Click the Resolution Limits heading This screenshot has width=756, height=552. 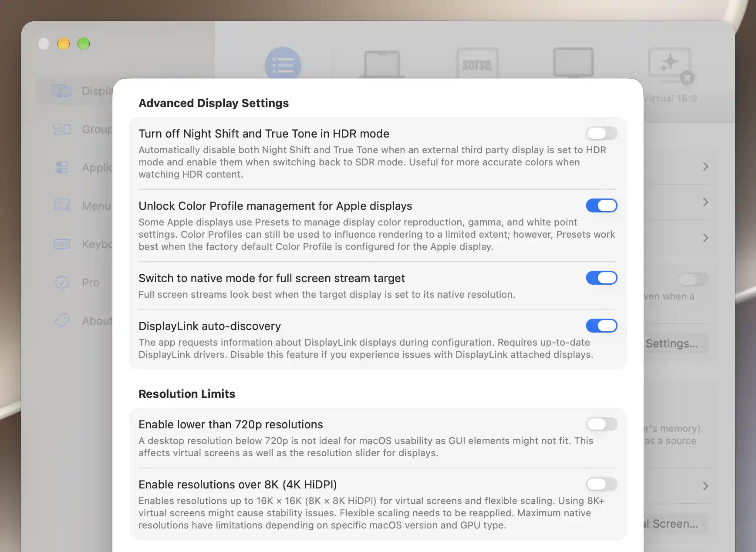pyautogui.click(x=187, y=394)
